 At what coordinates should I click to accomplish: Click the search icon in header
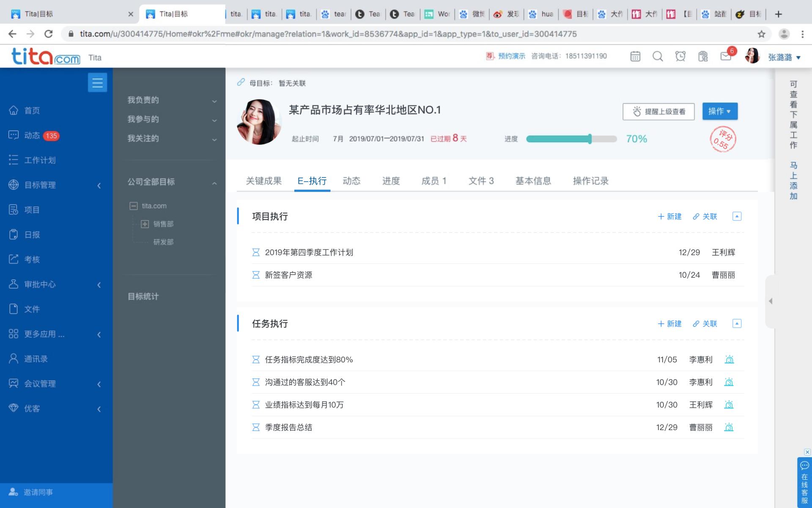[658, 56]
